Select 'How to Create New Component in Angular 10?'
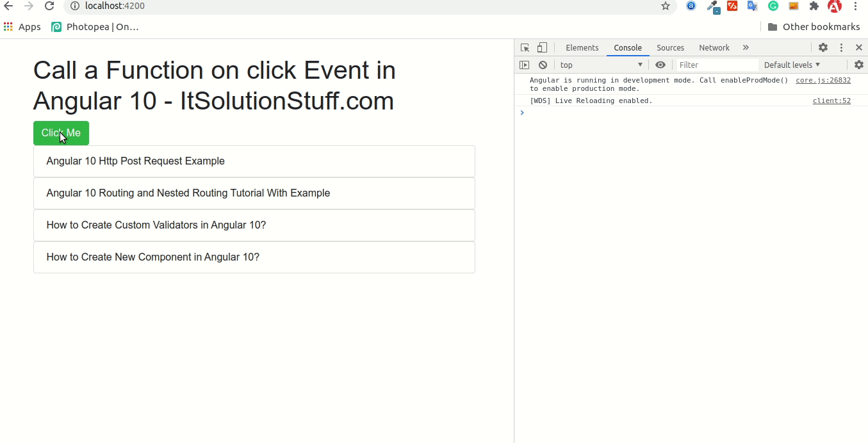The height and width of the screenshot is (443, 868). [x=254, y=257]
